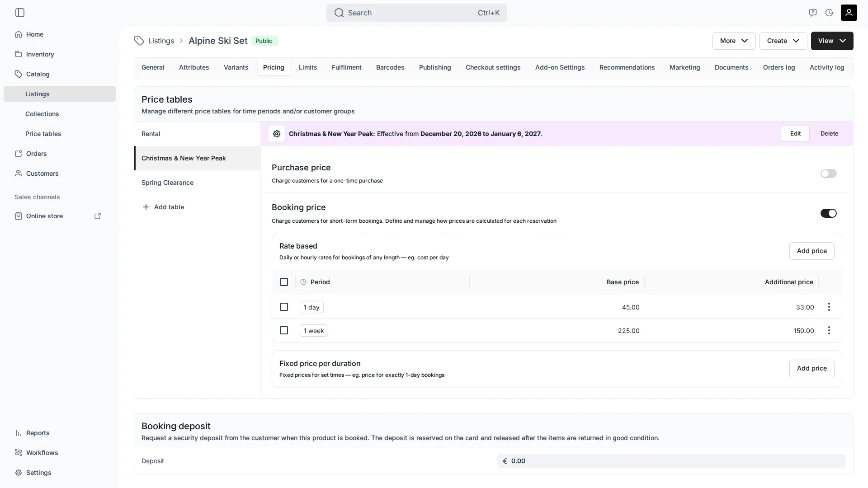Screen dimensions: 868x488
Task: Click the Workflows icon
Action: [19, 453]
